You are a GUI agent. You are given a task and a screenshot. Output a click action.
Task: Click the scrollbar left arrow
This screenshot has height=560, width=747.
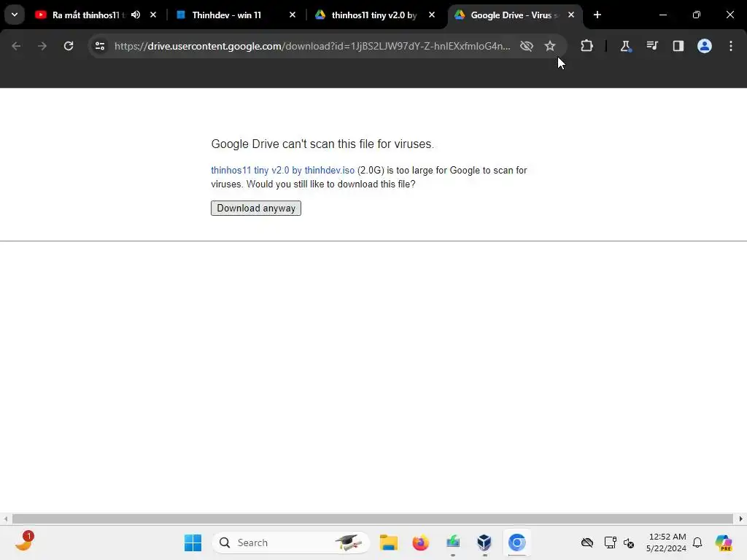click(5, 518)
